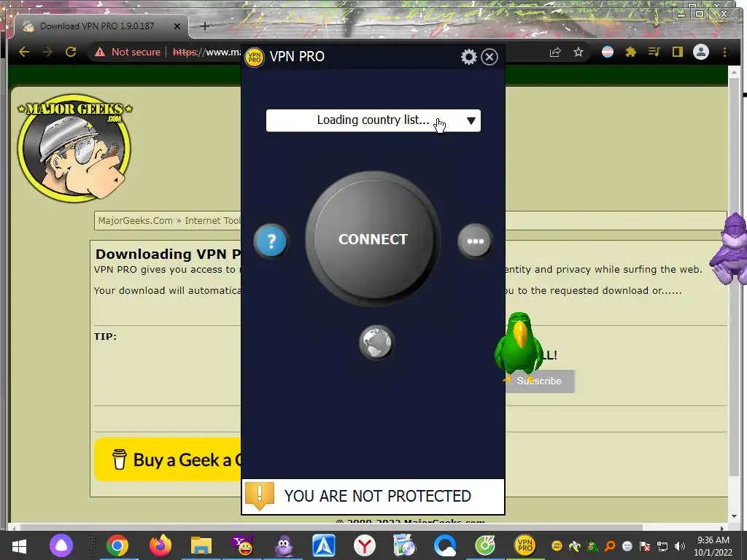Click the big CONNECT button
The image size is (747, 560).
click(373, 238)
